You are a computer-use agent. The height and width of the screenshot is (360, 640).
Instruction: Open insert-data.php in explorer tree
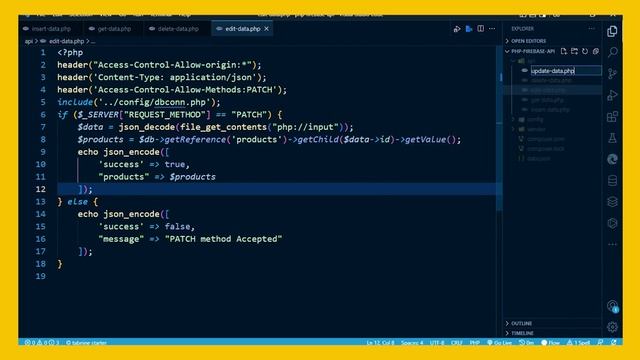(x=550, y=110)
